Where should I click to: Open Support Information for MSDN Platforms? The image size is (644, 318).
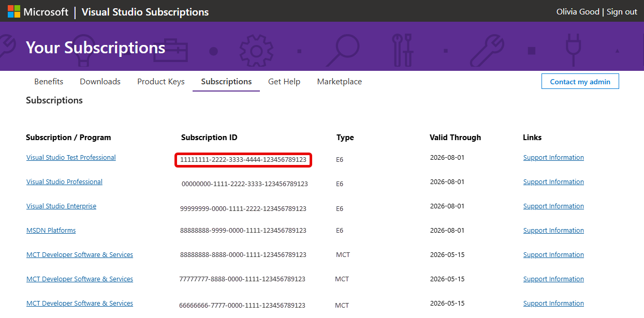(553, 230)
